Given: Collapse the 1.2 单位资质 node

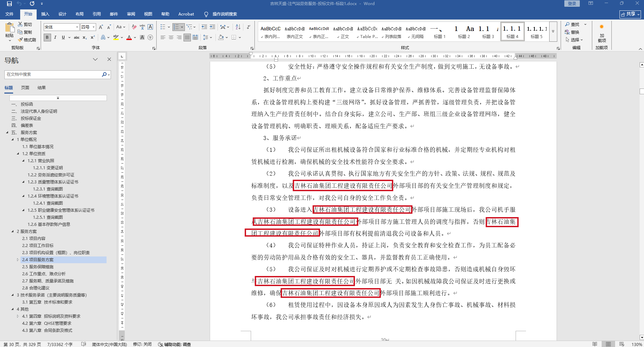Looking at the screenshot, I should pos(18,153).
